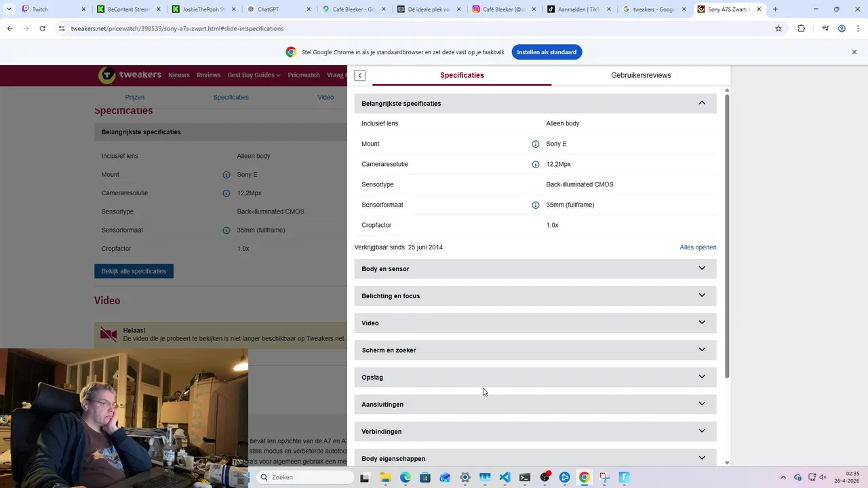Click the Bekijk alle specificaties button
868x488 pixels.
pos(134,271)
